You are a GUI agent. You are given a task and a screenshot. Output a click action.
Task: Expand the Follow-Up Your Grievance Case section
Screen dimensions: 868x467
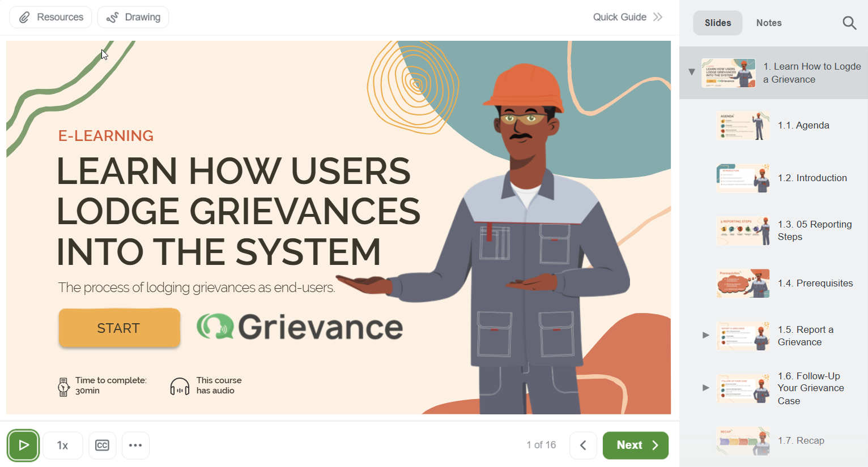click(705, 388)
